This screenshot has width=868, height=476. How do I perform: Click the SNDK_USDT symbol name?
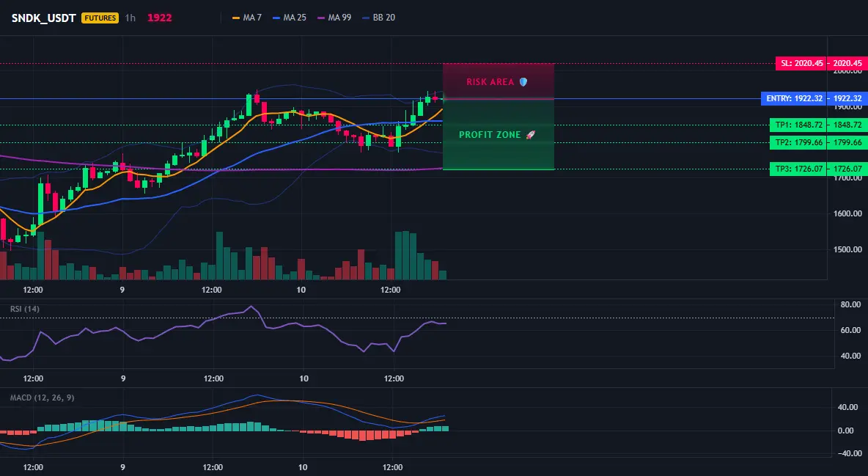pyautogui.click(x=44, y=18)
